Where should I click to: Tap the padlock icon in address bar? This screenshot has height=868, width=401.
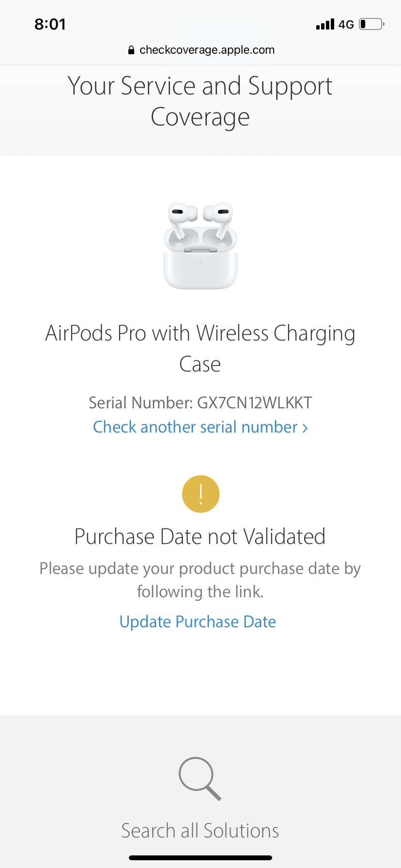pyautogui.click(x=131, y=50)
